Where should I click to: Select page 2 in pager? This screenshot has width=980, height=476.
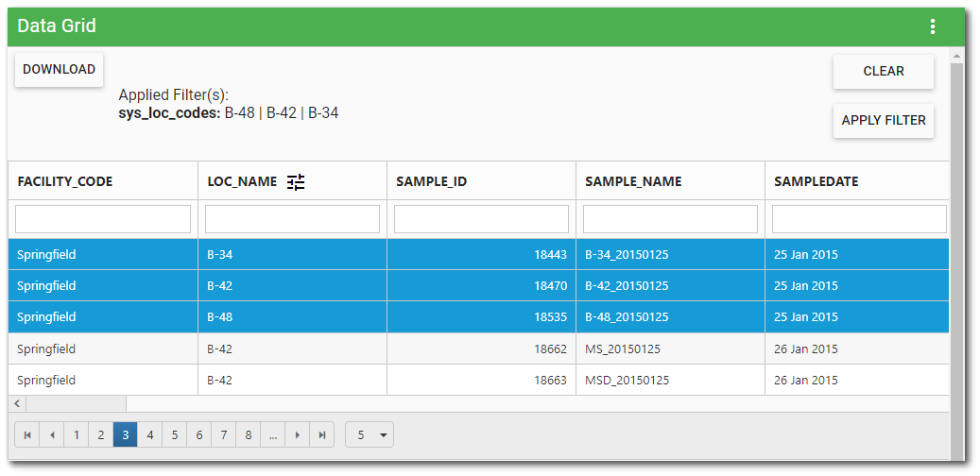click(x=100, y=434)
